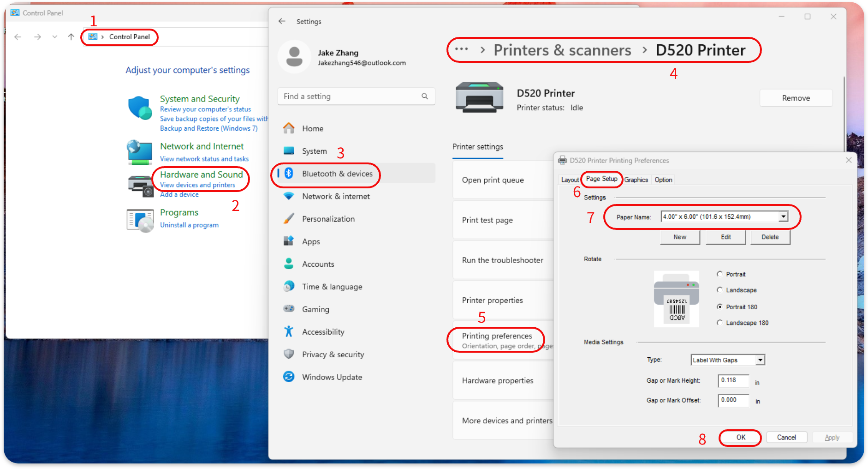Screen dimensions: 868x469
Task: Click the Network and Internet globe icon
Action: [x=139, y=152]
